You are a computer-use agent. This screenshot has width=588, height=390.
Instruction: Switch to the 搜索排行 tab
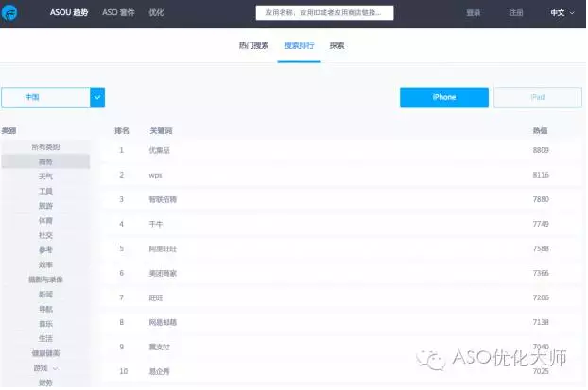299,45
